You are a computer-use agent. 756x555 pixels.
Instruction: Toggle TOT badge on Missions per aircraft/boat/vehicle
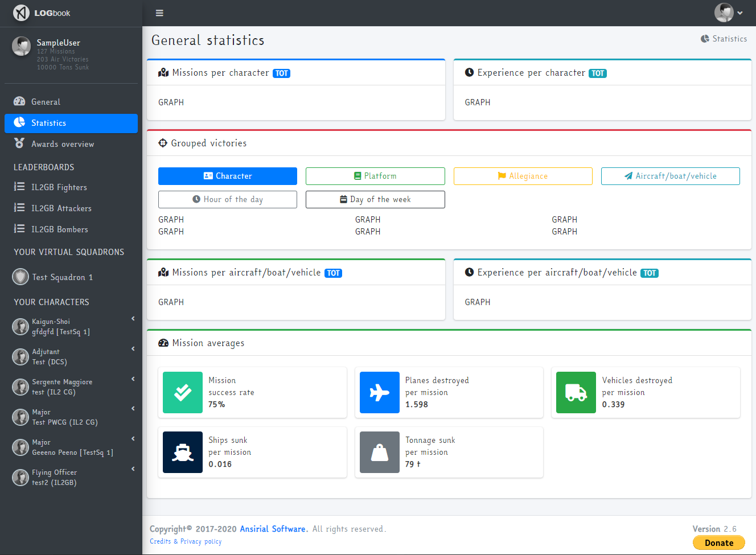[x=333, y=273]
